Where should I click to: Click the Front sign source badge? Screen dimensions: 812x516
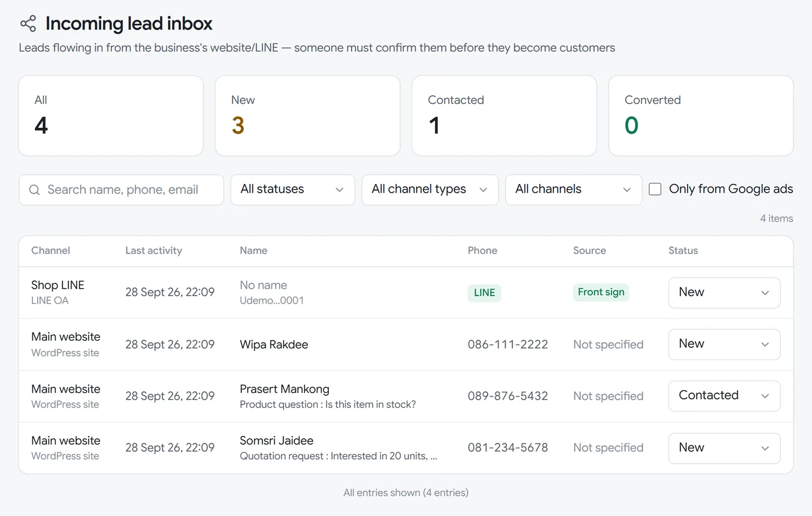pos(601,292)
